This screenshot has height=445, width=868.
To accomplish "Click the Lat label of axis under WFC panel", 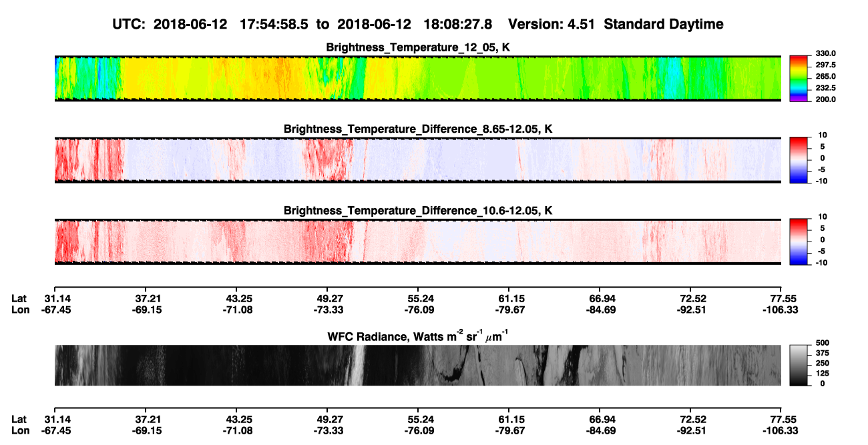I will click(x=19, y=420).
